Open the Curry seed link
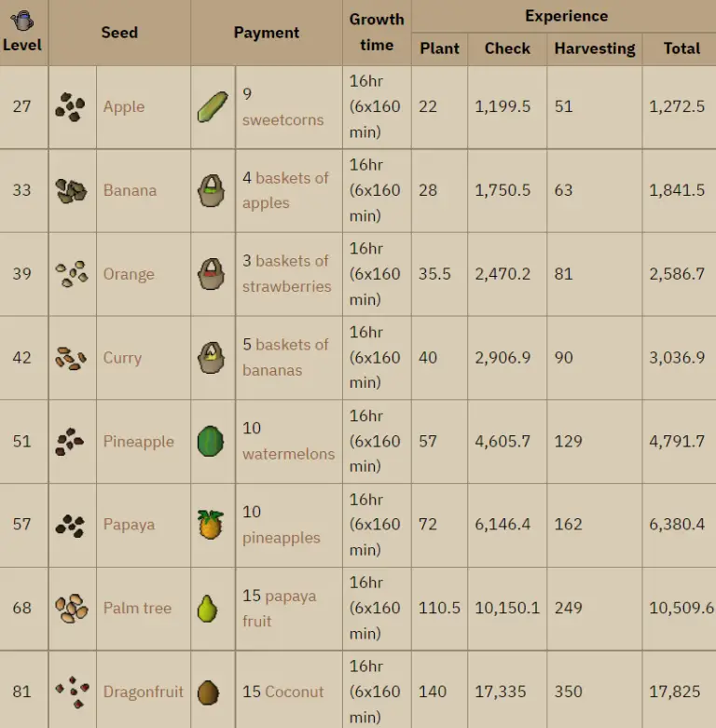Image resolution: width=716 pixels, height=728 pixels. tap(122, 358)
